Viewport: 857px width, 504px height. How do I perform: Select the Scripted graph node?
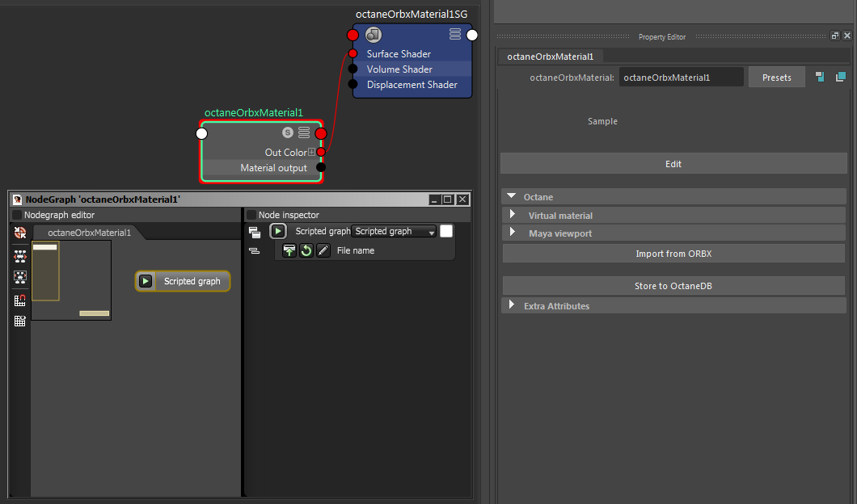click(183, 281)
